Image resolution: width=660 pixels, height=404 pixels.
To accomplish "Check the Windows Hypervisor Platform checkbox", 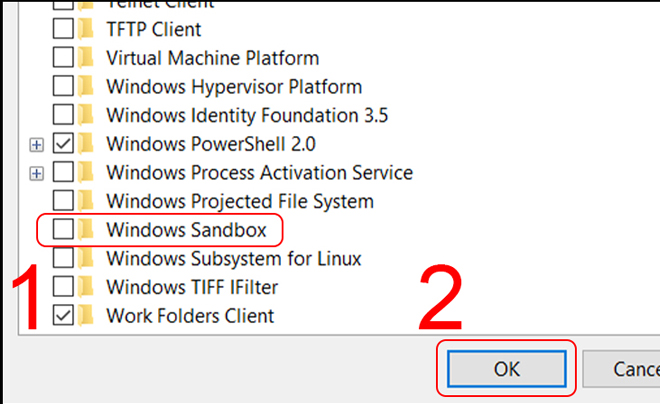I will [x=63, y=86].
